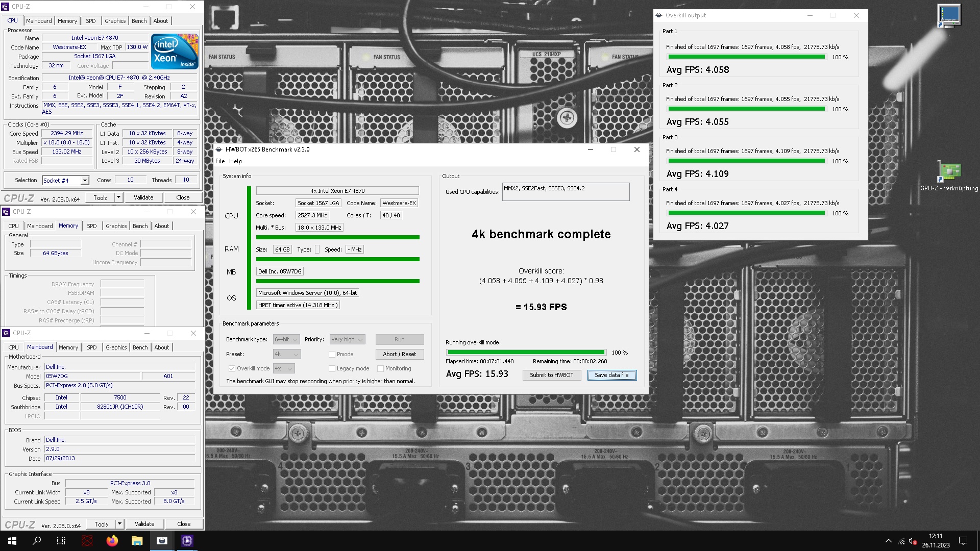This screenshot has width=980, height=551.
Task: Expand Tools arrow in top CPU-Z window
Action: click(118, 197)
